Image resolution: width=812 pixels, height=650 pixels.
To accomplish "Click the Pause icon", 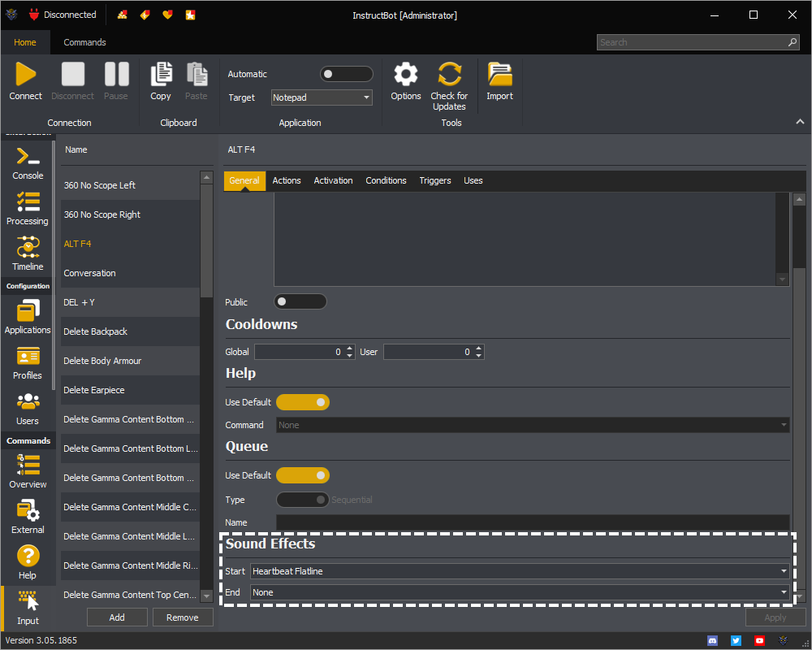I will [x=116, y=74].
